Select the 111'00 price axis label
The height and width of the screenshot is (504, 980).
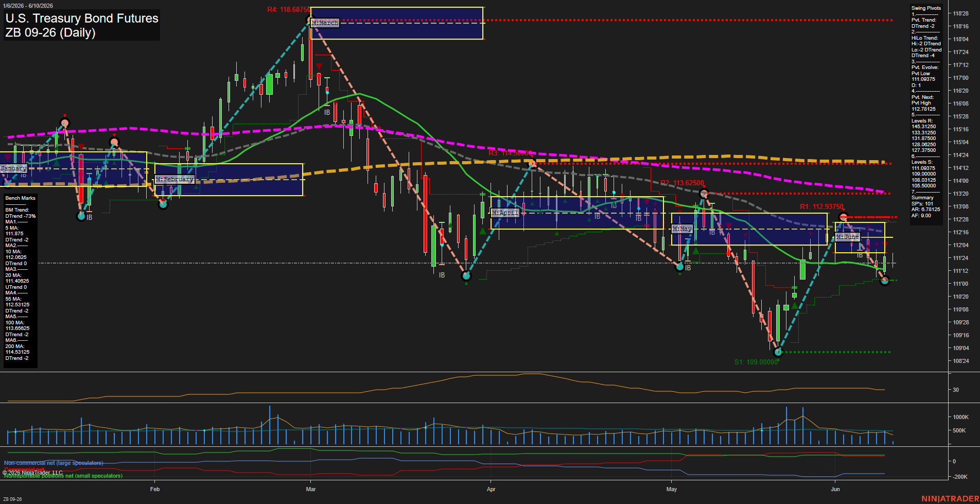click(960, 284)
